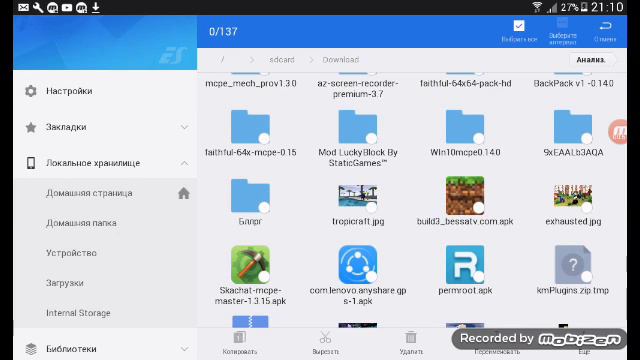Open the Блпрг folder
Viewport: 640px width, 360px height.
(x=250, y=196)
